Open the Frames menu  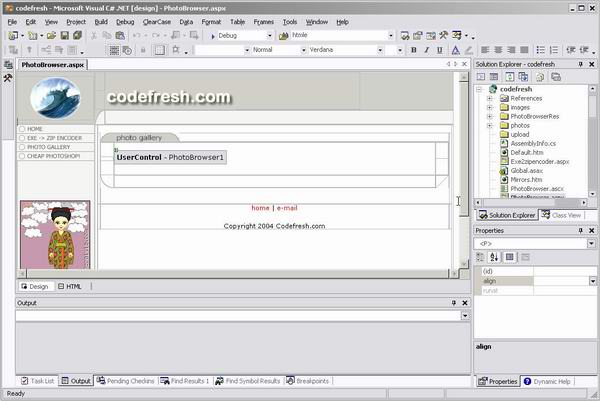pyautogui.click(x=264, y=22)
